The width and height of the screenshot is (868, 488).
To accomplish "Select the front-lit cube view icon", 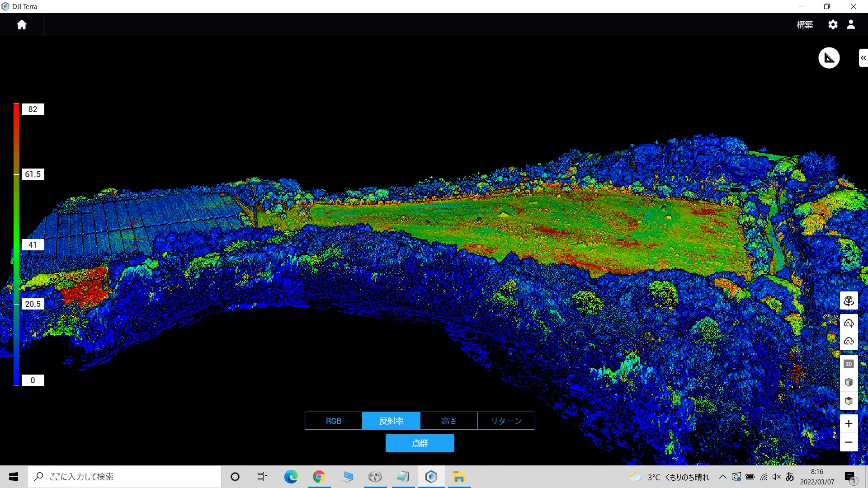I will point(849,382).
